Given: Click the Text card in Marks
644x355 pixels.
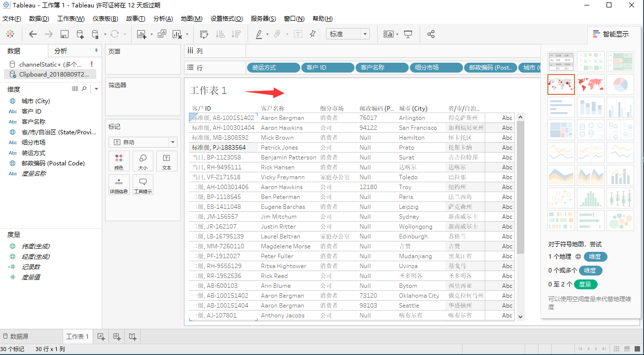Looking at the screenshot, I should (x=167, y=161).
